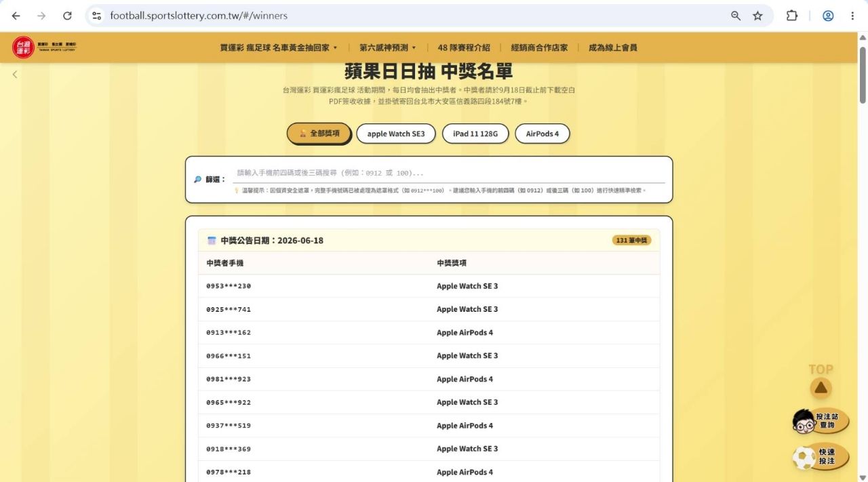Select the 全部獎項 filter tab
The width and height of the screenshot is (868, 482).
318,134
